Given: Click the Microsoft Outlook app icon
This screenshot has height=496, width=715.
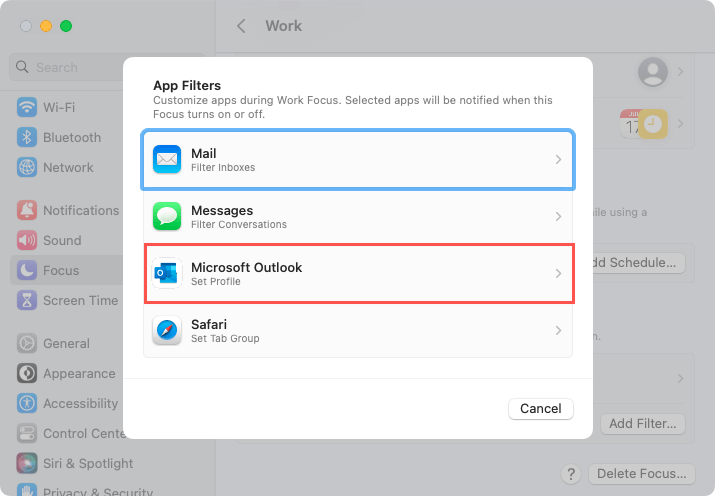Looking at the screenshot, I should pos(167,273).
